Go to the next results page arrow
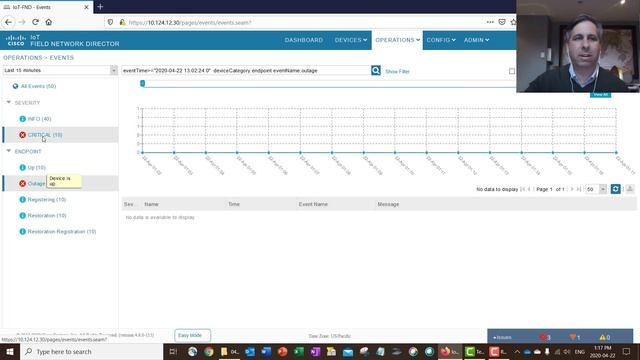Screen dimensions: 640x360 click(572, 189)
